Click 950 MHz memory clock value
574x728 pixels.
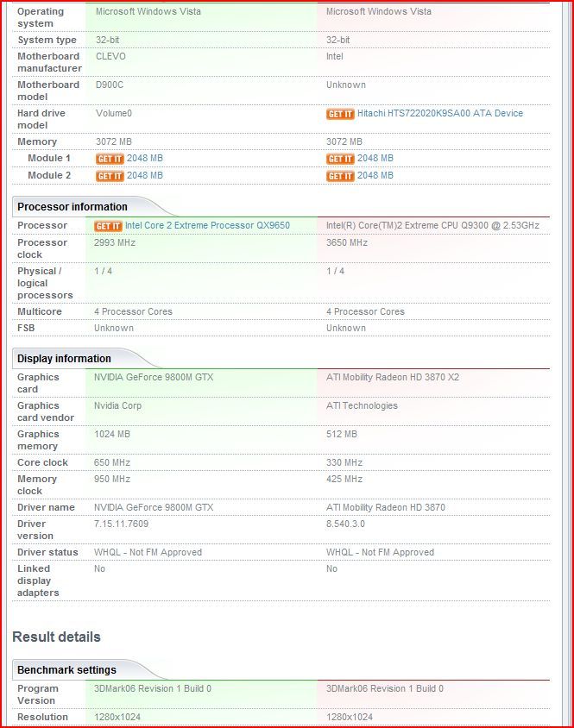coord(112,479)
